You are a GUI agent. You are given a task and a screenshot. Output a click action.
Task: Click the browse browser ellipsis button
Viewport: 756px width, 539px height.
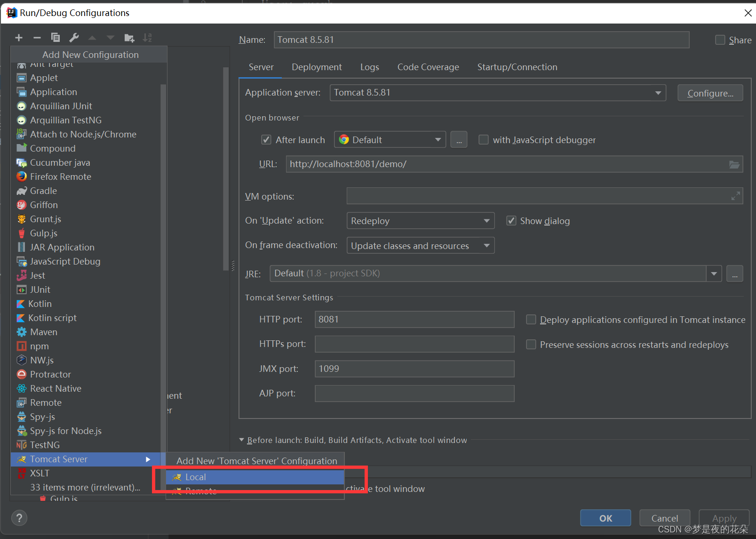pyautogui.click(x=459, y=140)
